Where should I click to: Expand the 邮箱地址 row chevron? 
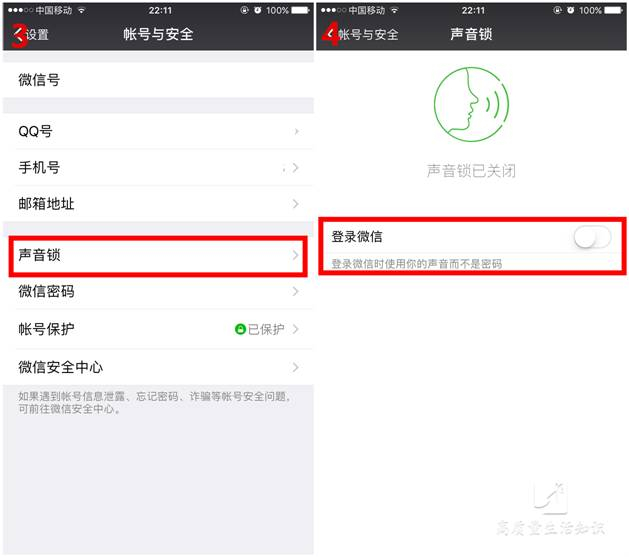click(x=296, y=204)
